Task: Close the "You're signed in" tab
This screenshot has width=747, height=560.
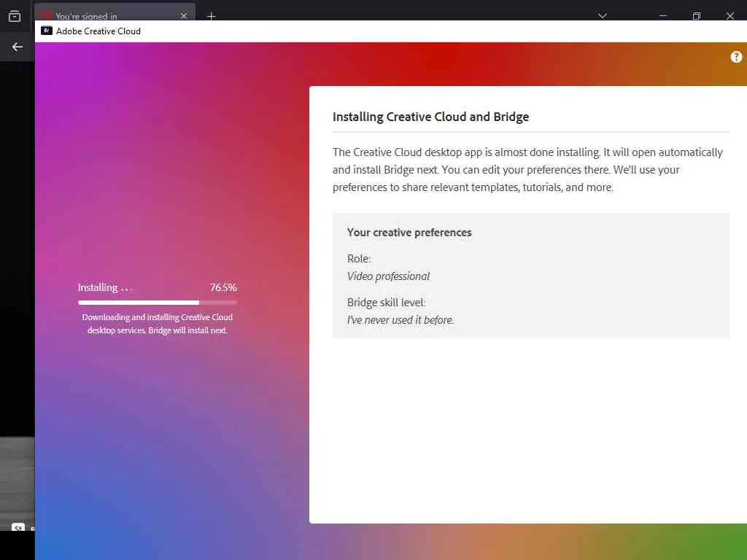Action: [183, 16]
